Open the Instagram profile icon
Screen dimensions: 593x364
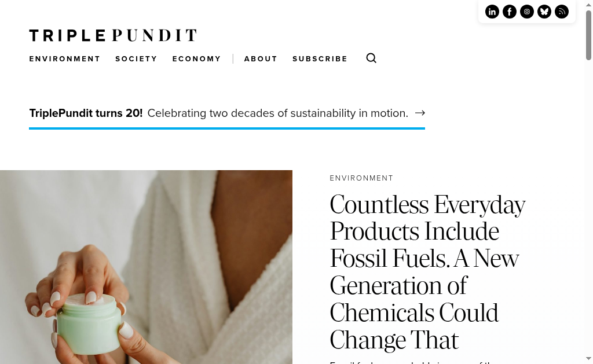[x=527, y=12]
